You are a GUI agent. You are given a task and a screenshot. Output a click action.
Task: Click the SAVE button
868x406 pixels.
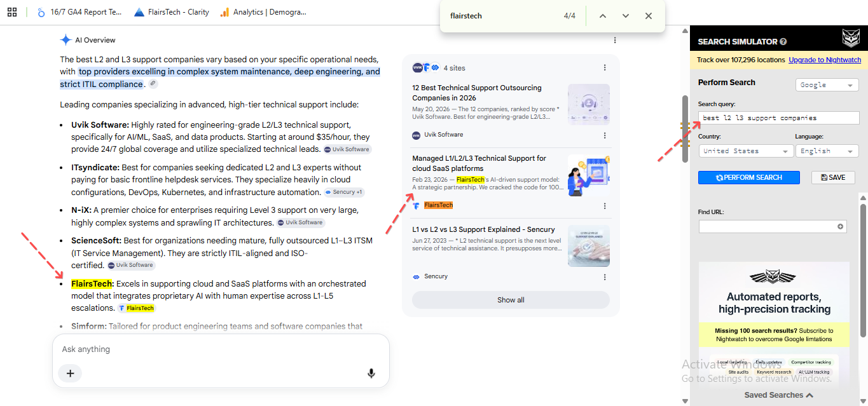(x=833, y=177)
